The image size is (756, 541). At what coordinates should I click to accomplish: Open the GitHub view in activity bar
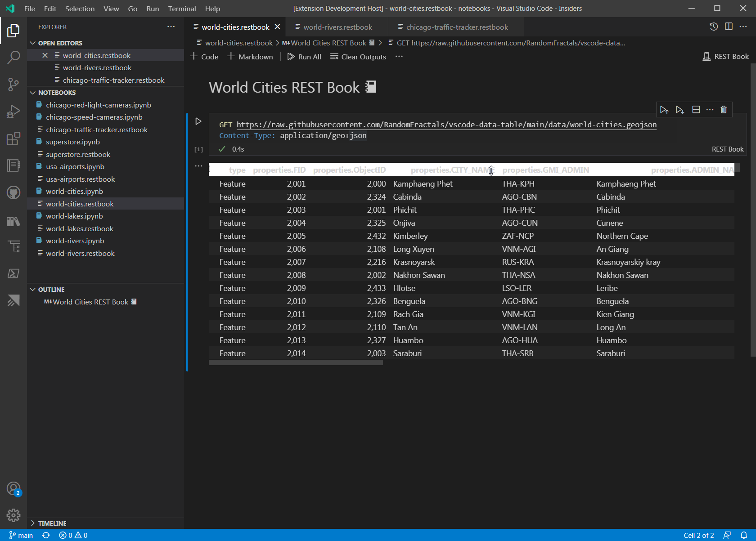[13, 193]
